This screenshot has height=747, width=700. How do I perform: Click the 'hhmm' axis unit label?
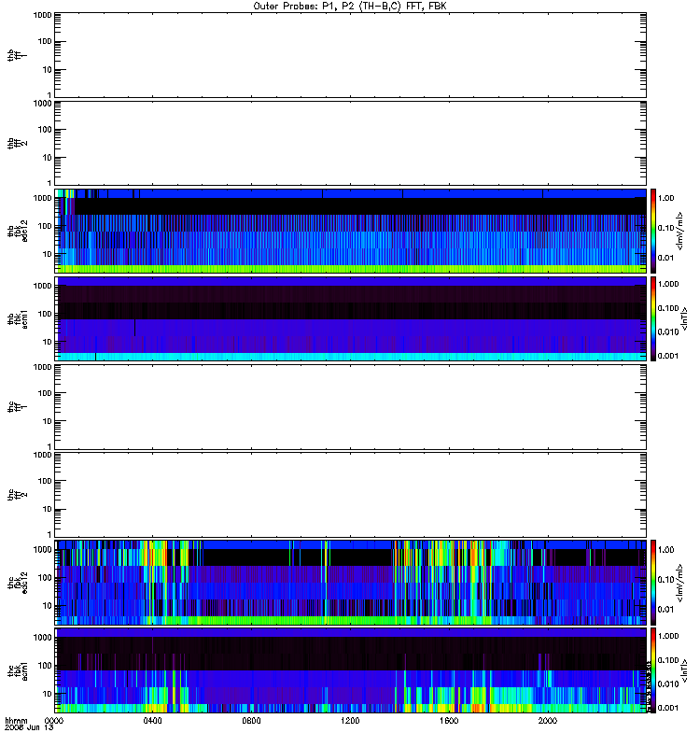click(x=16, y=721)
